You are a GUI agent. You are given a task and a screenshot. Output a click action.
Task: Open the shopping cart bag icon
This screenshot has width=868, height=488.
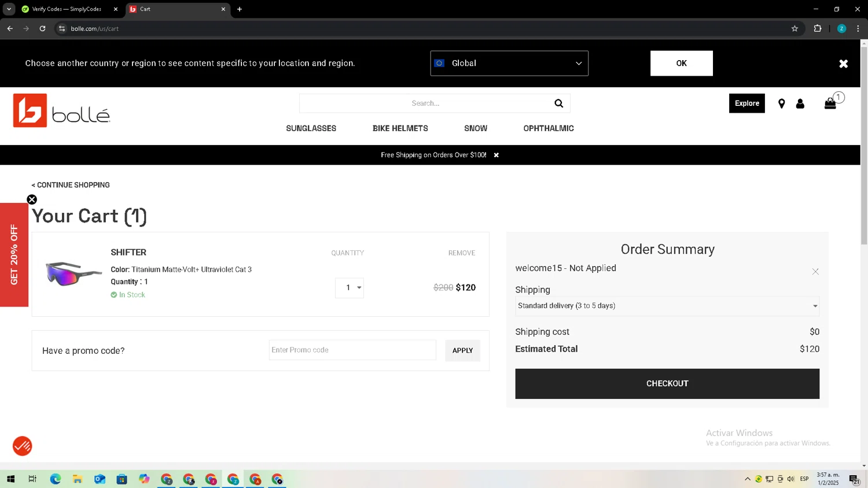[x=830, y=103]
